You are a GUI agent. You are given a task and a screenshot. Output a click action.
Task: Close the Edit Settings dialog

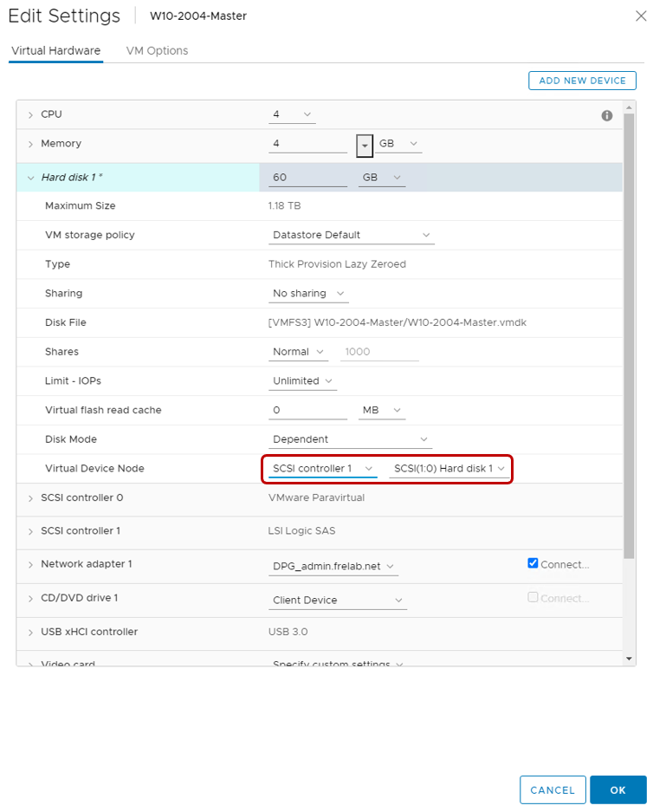[x=639, y=15]
